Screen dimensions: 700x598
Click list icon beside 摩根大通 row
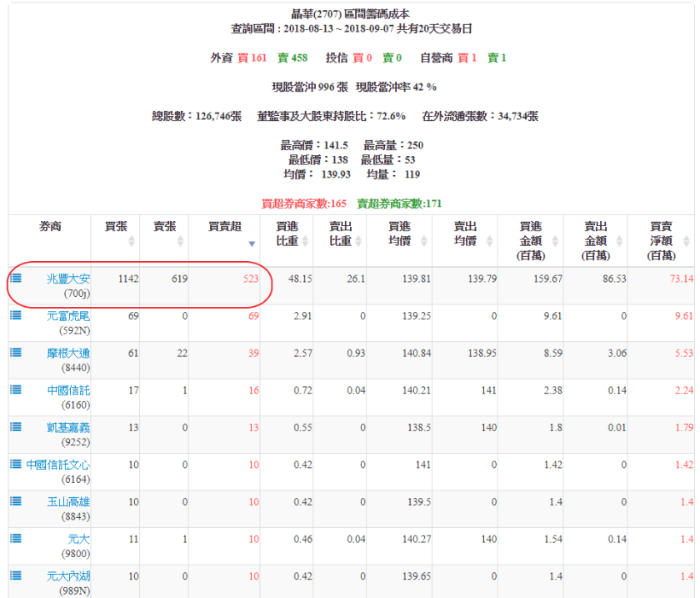click(16, 353)
